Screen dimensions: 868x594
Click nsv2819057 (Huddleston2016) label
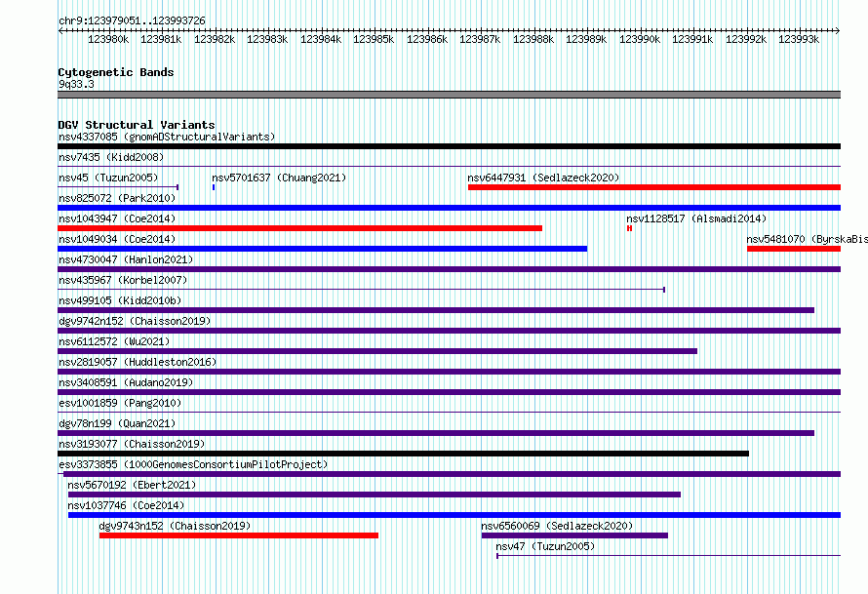(138, 362)
